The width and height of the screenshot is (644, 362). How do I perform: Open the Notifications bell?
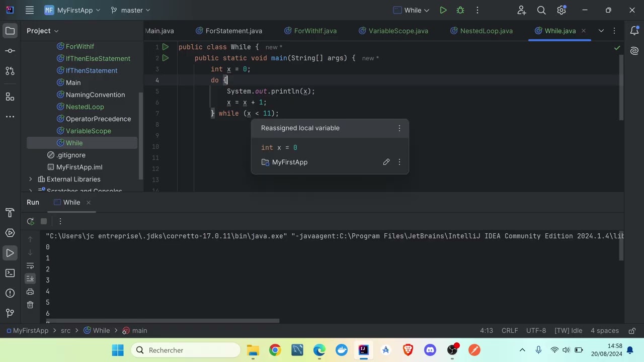pyautogui.click(x=634, y=31)
